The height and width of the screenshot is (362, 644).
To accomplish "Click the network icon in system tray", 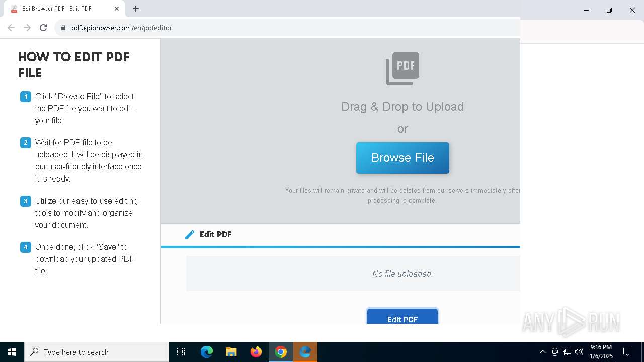I will tap(567, 352).
